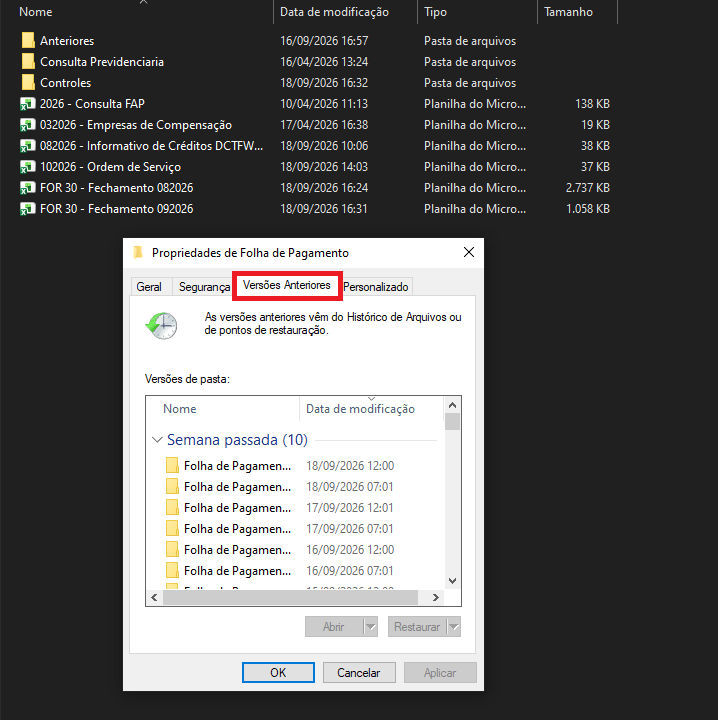
Task: Click the 16/04/2026 13:24 date cell
Action: (x=324, y=62)
